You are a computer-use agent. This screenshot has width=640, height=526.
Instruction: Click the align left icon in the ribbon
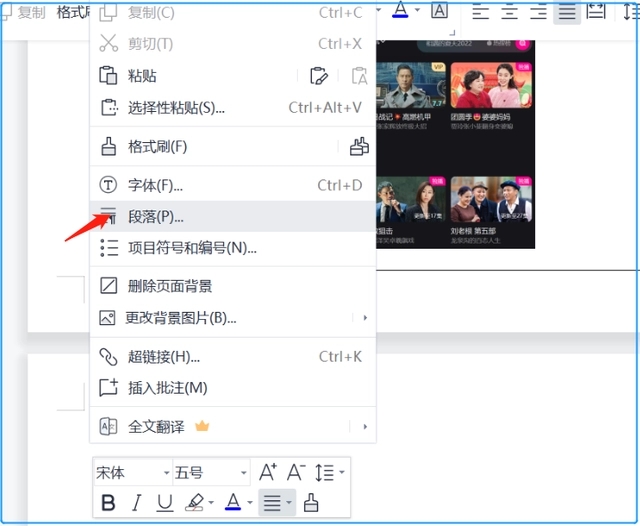(480, 11)
